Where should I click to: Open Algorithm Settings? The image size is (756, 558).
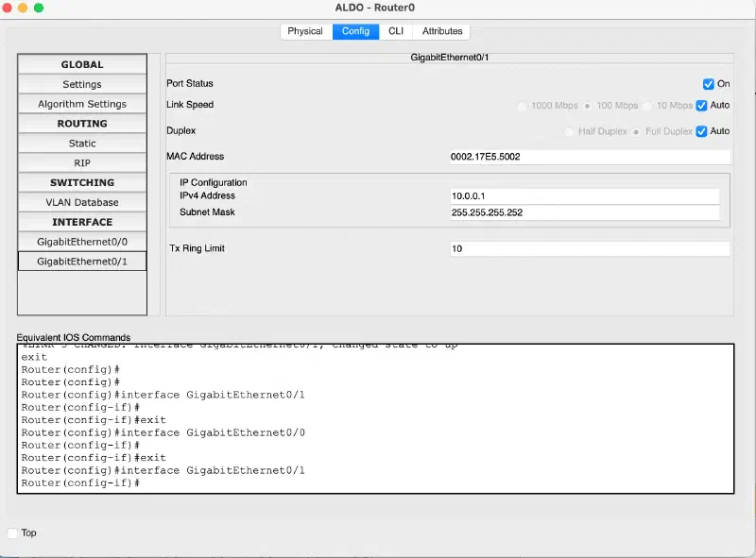click(82, 104)
